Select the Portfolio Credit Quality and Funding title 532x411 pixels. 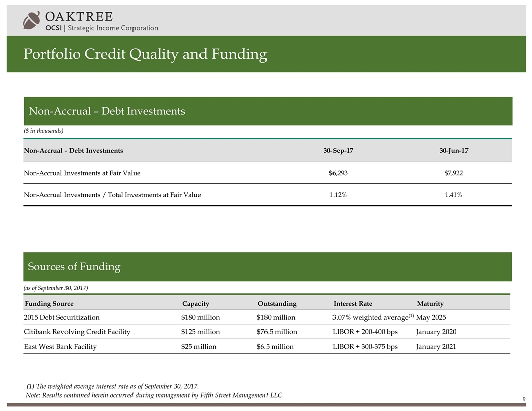145,54
